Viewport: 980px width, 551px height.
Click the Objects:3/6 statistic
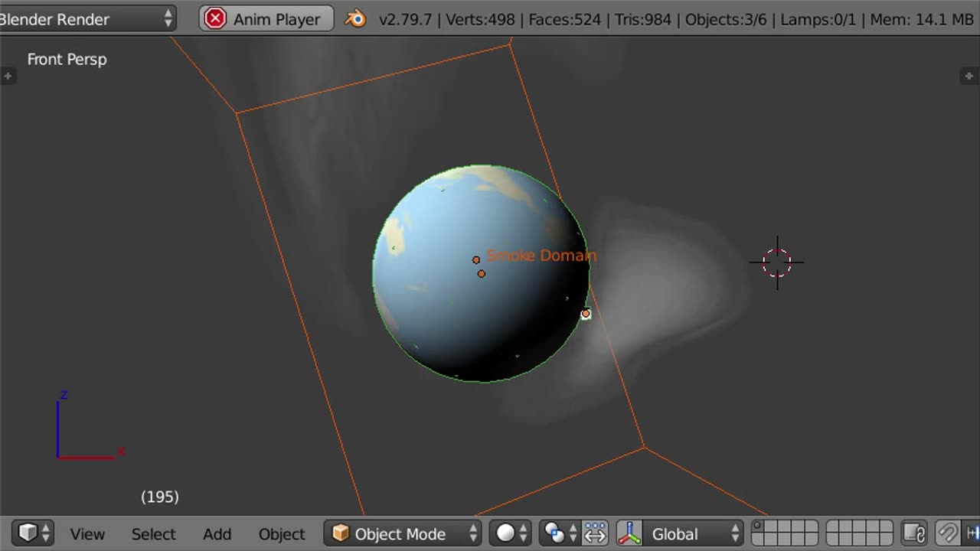coord(726,19)
